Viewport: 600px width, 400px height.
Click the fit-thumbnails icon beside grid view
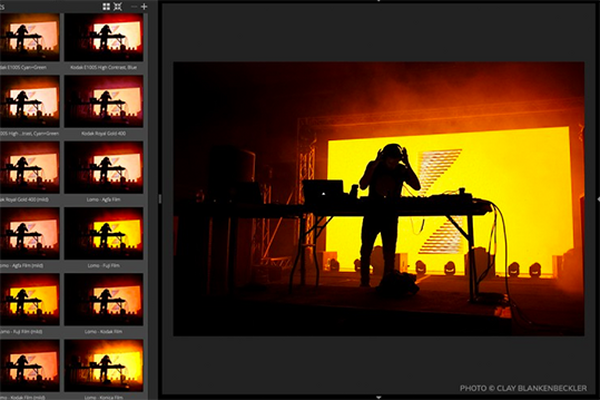pyautogui.click(x=118, y=7)
